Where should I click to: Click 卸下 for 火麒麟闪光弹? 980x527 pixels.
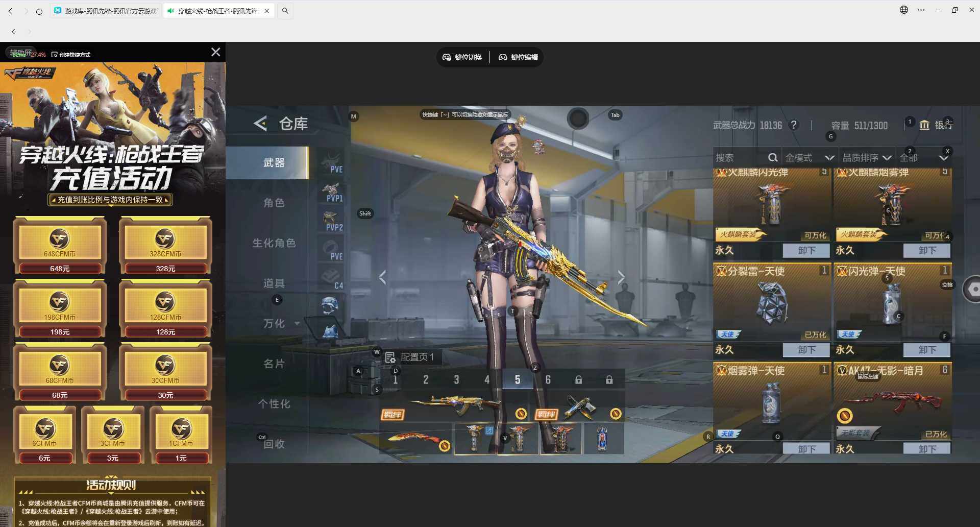coord(806,250)
